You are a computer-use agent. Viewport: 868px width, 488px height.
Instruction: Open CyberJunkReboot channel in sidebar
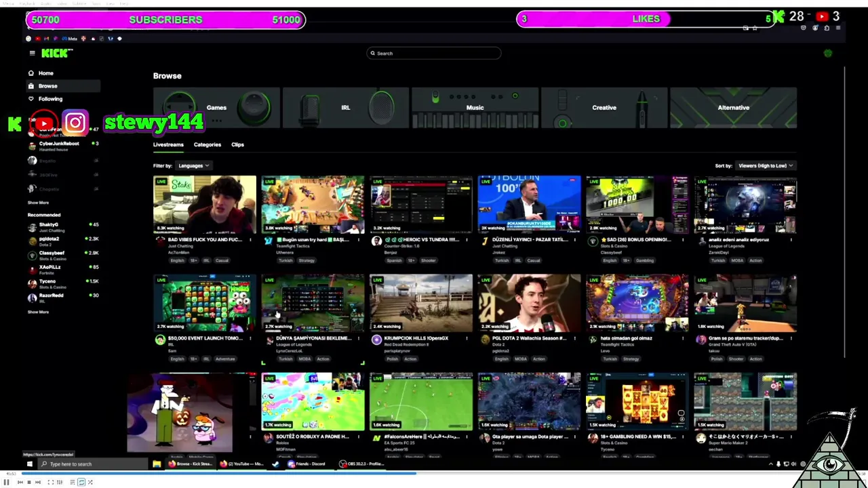click(x=63, y=145)
